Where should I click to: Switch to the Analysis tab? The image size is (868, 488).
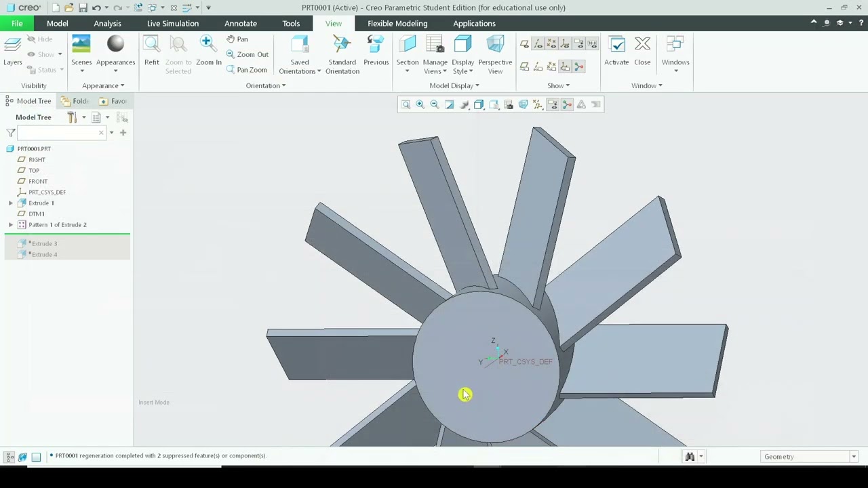(x=108, y=24)
